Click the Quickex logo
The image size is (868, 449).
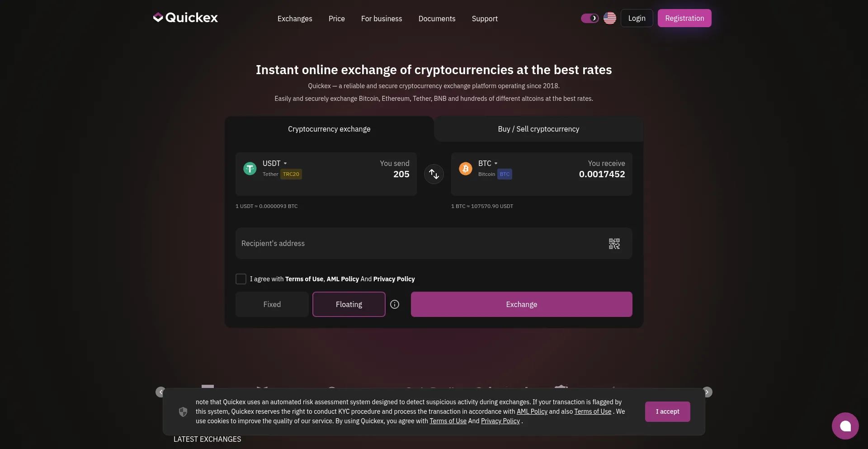click(x=185, y=18)
